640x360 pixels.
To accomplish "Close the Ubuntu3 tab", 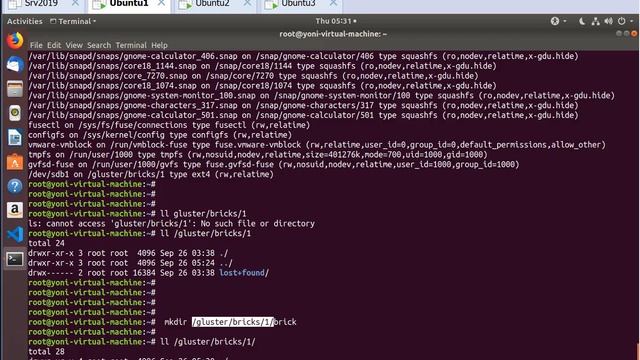I will [333, 3].
